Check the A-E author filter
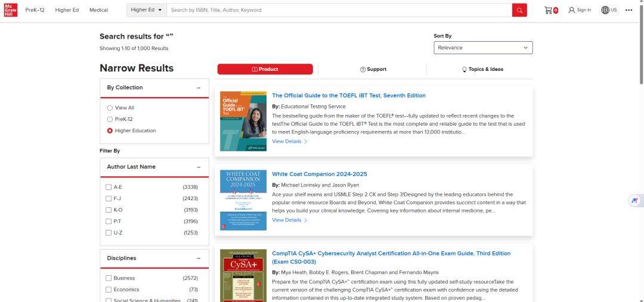 click(109, 187)
